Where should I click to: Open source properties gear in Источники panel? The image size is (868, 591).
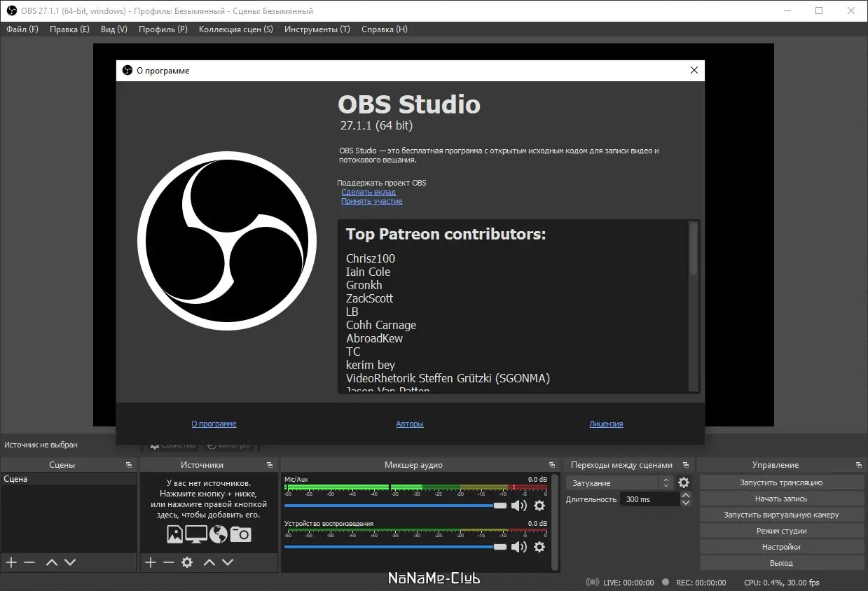(187, 562)
